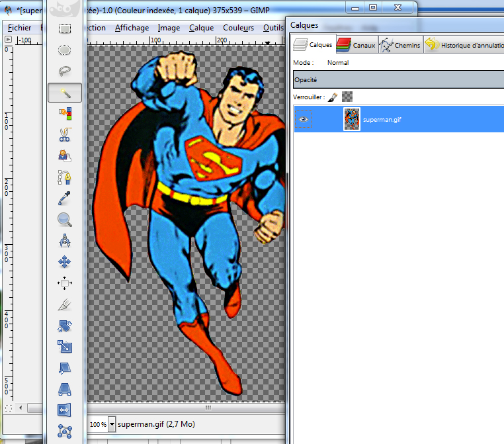504x444 pixels.
Task: Select the Paths tool
Action: tap(65, 177)
